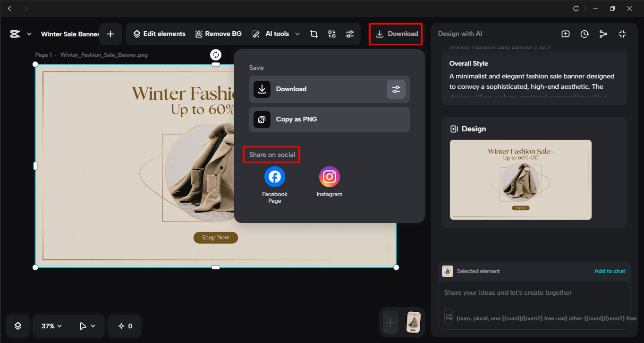The height and width of the screenshot is (343, 644).
Task: Expand the 37% zoom dropdown
Action: (50, 326)
